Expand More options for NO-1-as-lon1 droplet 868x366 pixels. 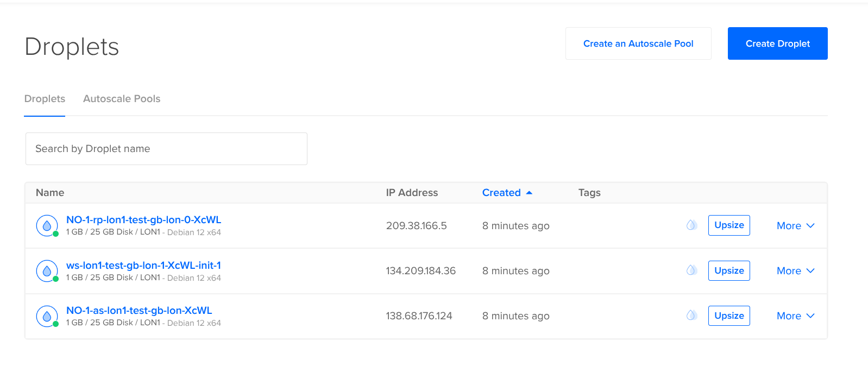click(x=795, y=315)
